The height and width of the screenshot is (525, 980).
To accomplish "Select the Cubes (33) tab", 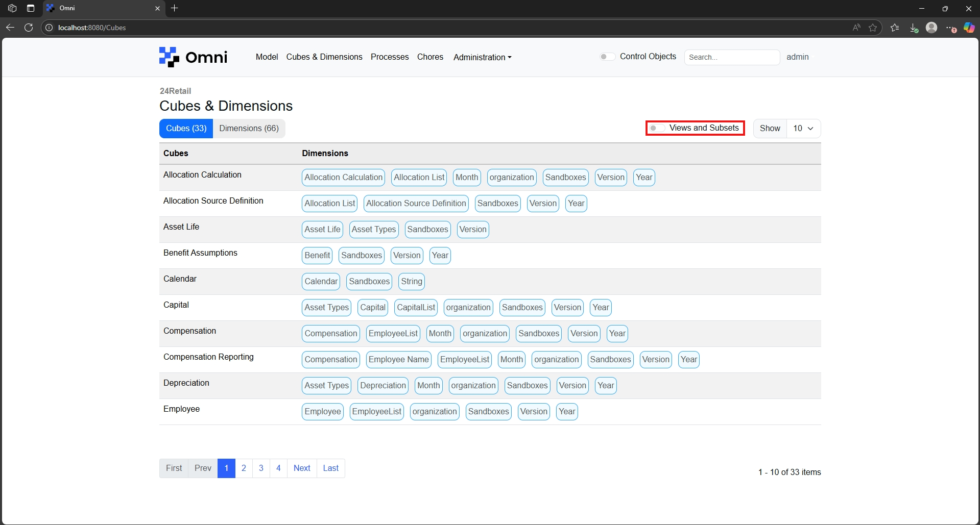I will [x=186, y=128].
